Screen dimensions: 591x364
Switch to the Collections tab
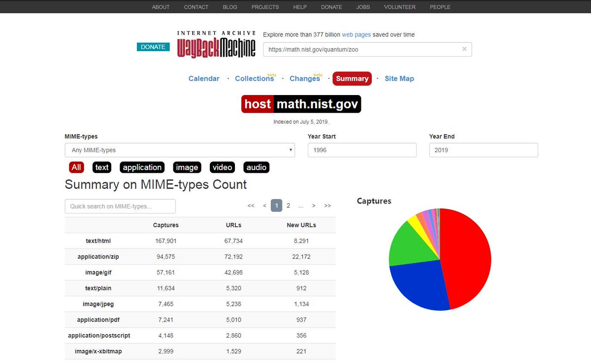(x=255, y=78)
